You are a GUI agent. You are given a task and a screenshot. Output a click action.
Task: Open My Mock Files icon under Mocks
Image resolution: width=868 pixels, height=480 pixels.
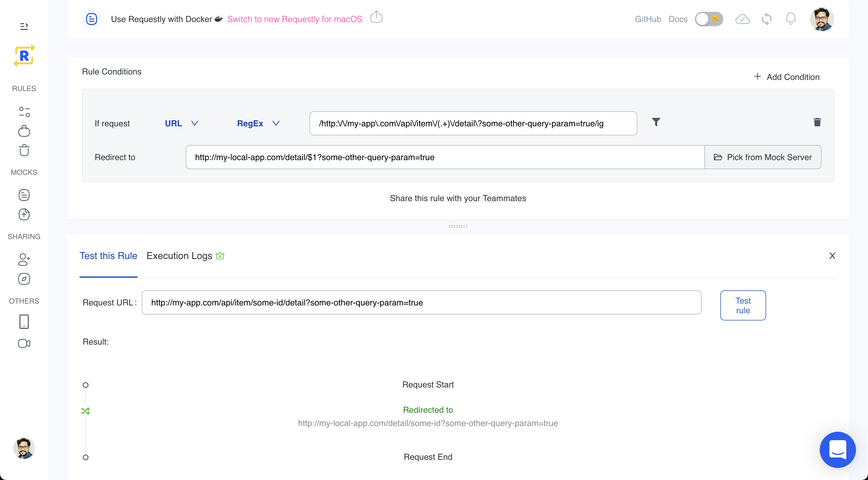pos(24,195)
